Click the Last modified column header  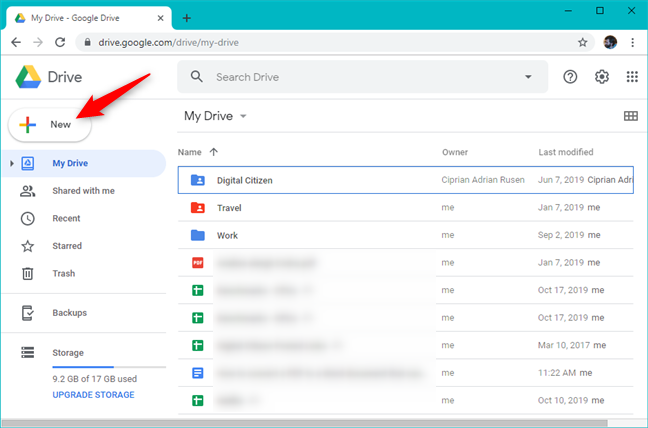click(x=566, y=152)
